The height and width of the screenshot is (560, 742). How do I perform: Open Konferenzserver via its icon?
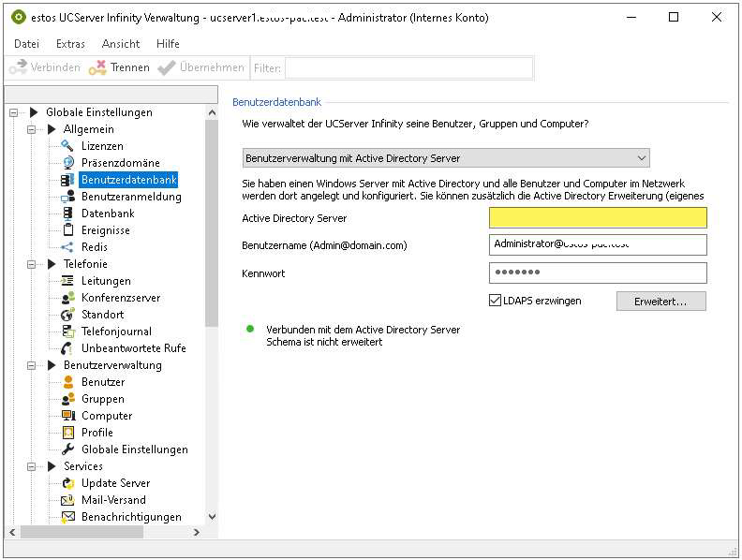click(x=67, y=298)
